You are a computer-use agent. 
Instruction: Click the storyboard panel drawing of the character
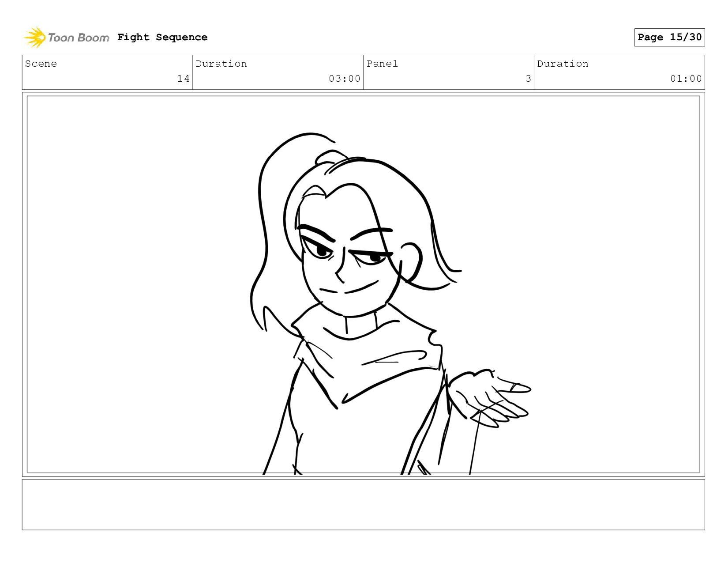point(363,284)
